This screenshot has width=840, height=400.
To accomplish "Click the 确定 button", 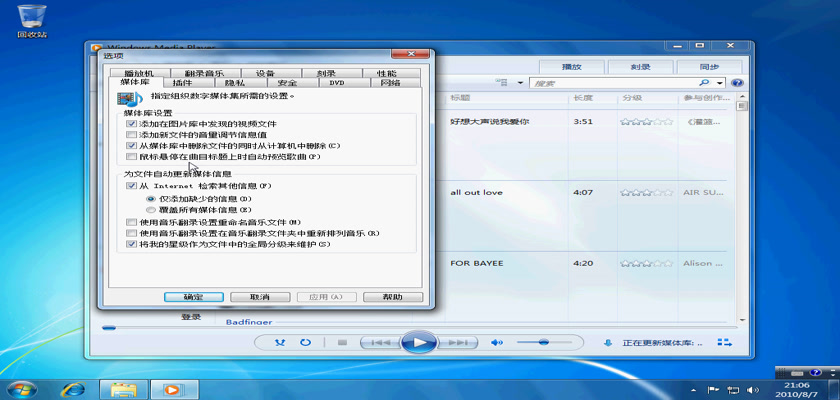I will (193, 297).
